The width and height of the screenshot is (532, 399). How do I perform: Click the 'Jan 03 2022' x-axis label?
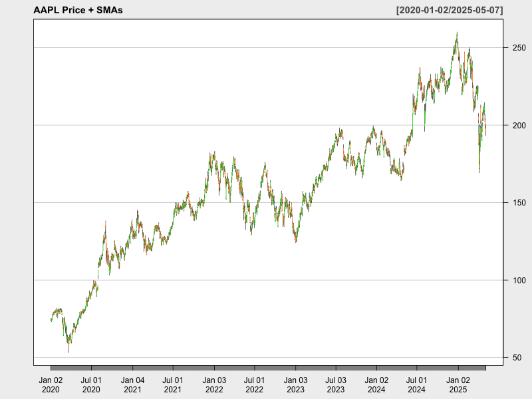(x=214, y=385)
